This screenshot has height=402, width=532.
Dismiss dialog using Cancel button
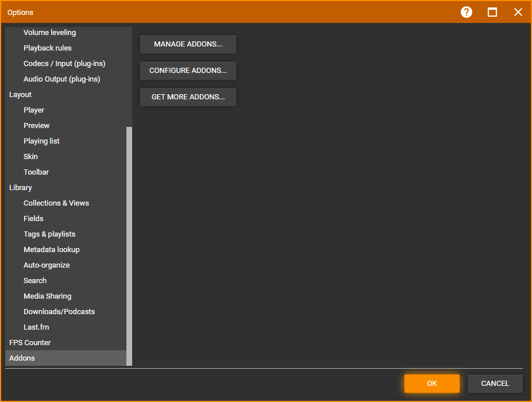click(x=495, y=384)
